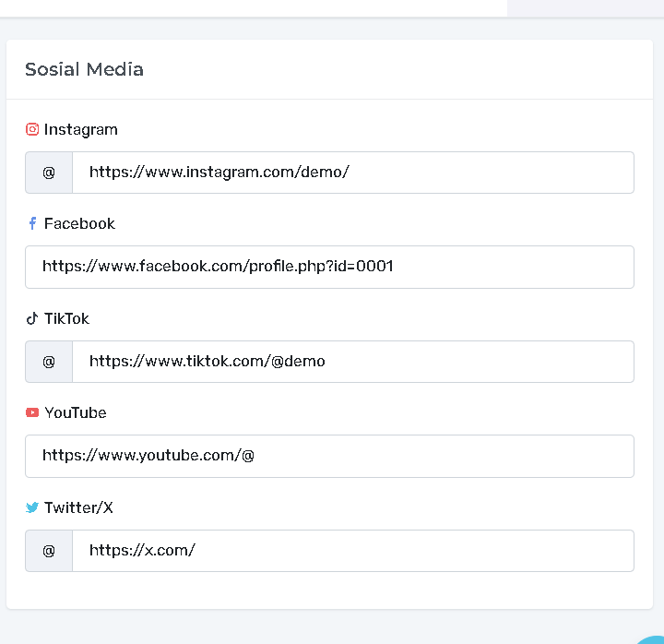Click the Twitter/X field label

[78, 507]
